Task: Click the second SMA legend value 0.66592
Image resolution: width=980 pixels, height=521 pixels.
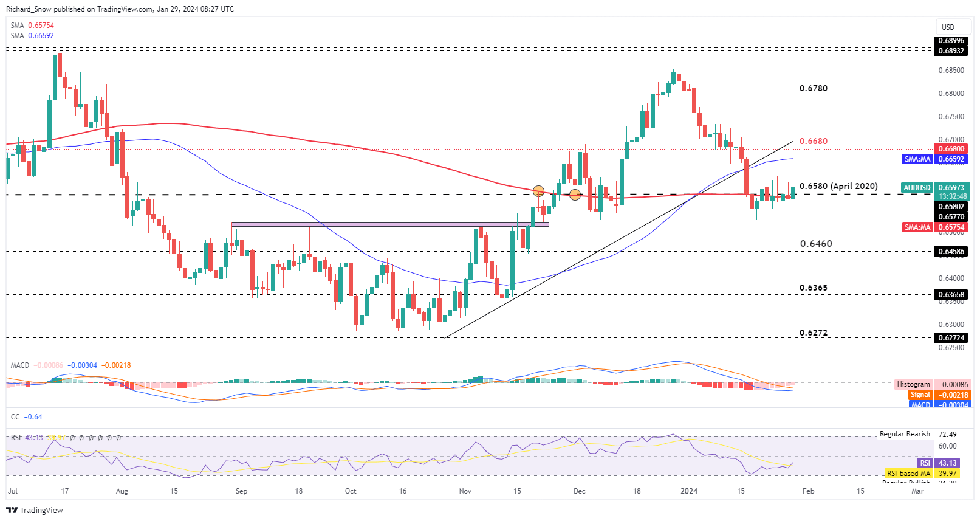Action: click(x=41, y=36)
